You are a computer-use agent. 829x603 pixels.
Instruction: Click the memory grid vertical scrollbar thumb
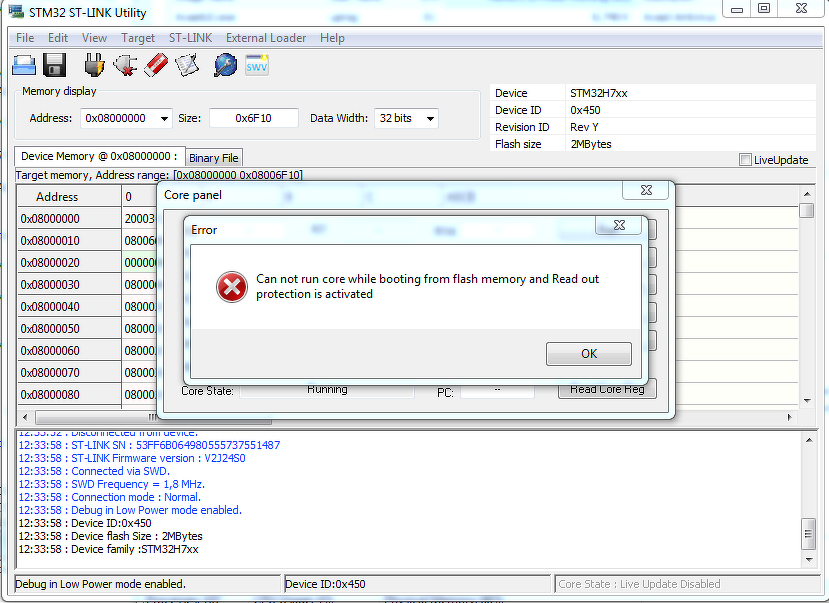click(x=807, y=210)
